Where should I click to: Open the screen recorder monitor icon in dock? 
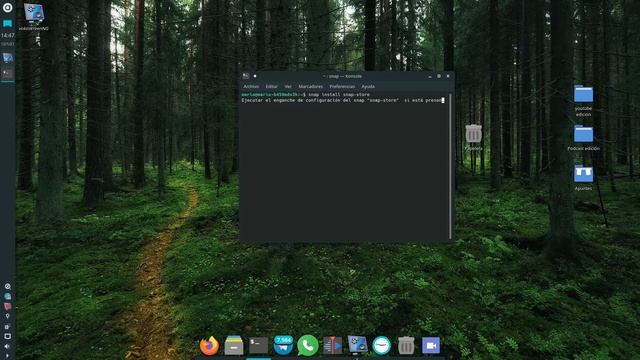tap(357, 345)
